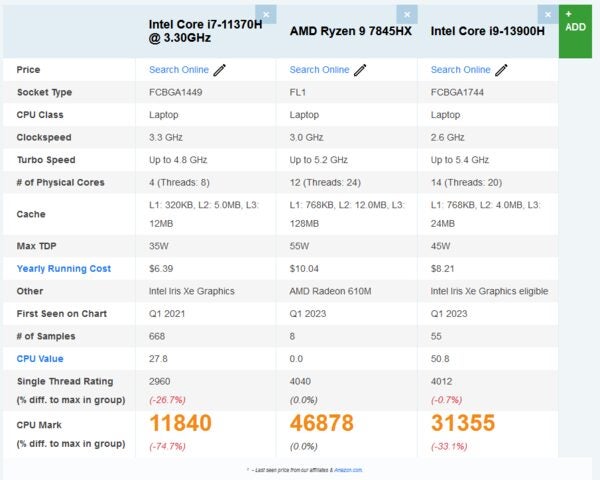The height and width of the screenshot is (480, 600).
Task: Click the 11840 CPU Mark score
Action: pyautogui.click(x=180, y=423)
